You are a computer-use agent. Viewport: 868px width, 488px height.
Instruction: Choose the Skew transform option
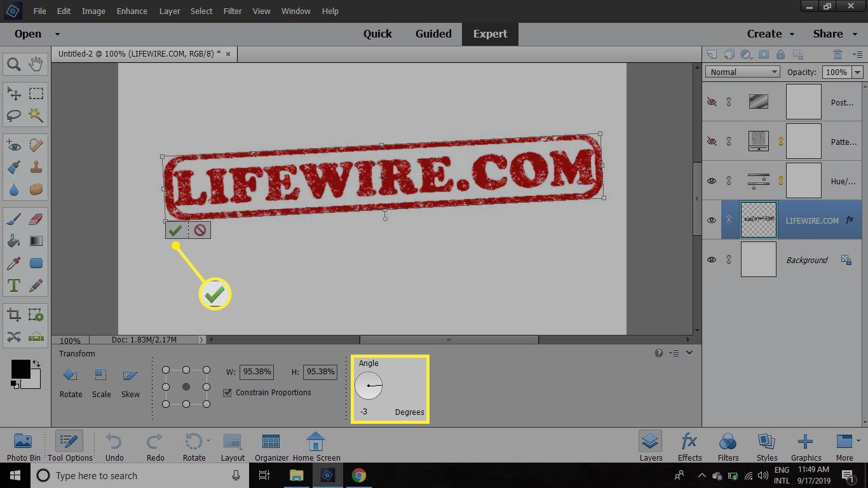pos(130,383)
